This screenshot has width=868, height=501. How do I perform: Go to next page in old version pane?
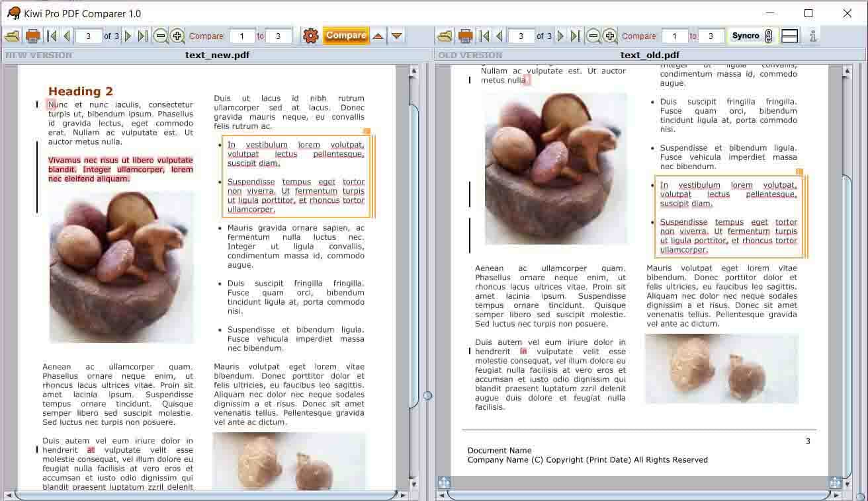tap(561, 36)
